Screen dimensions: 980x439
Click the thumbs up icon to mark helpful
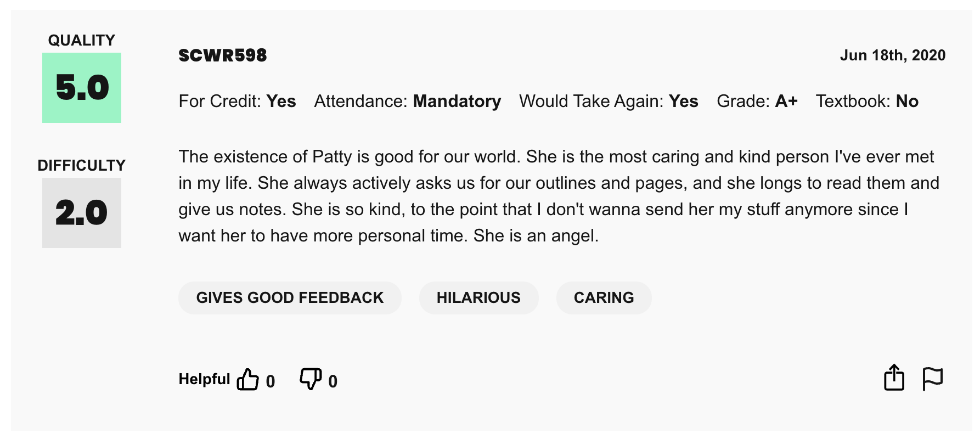coord(249,379)
